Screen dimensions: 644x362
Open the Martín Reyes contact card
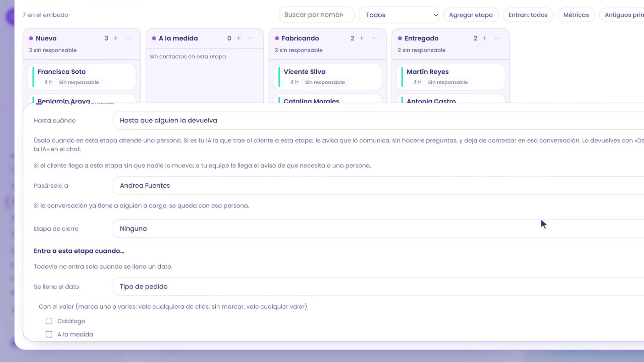pos(450,77)
